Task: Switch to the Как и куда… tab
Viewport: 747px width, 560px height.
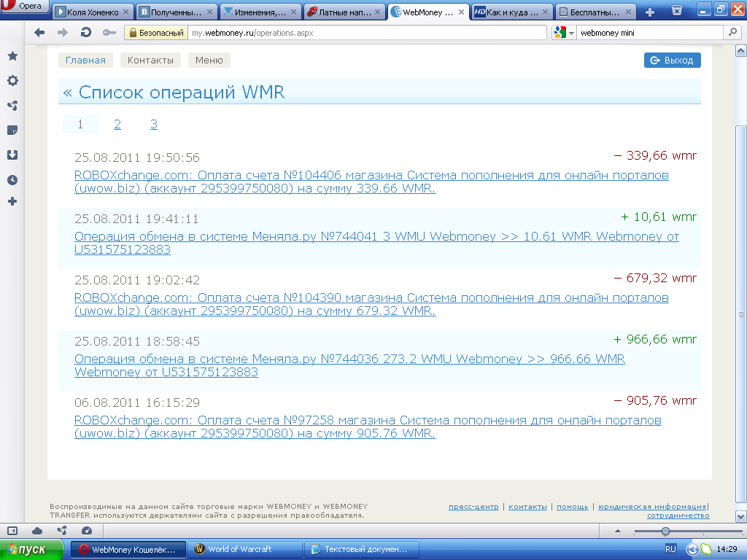Action: 512,12
